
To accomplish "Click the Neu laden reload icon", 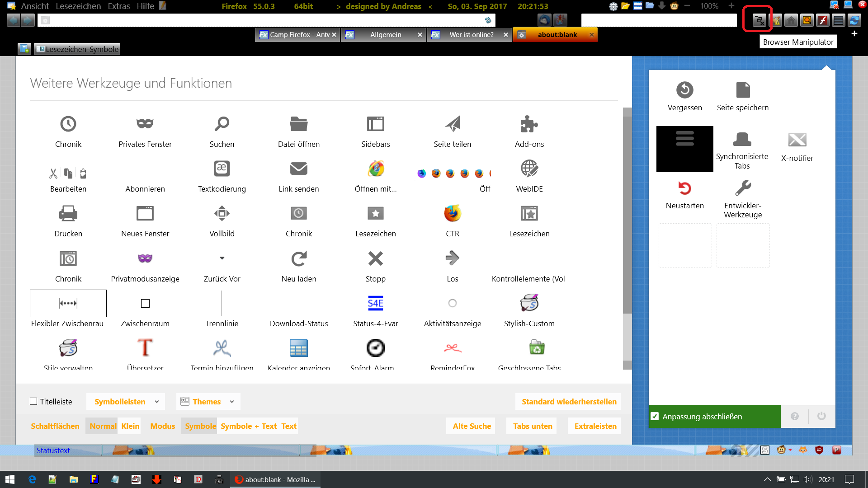I will click(x=298, y=258).
